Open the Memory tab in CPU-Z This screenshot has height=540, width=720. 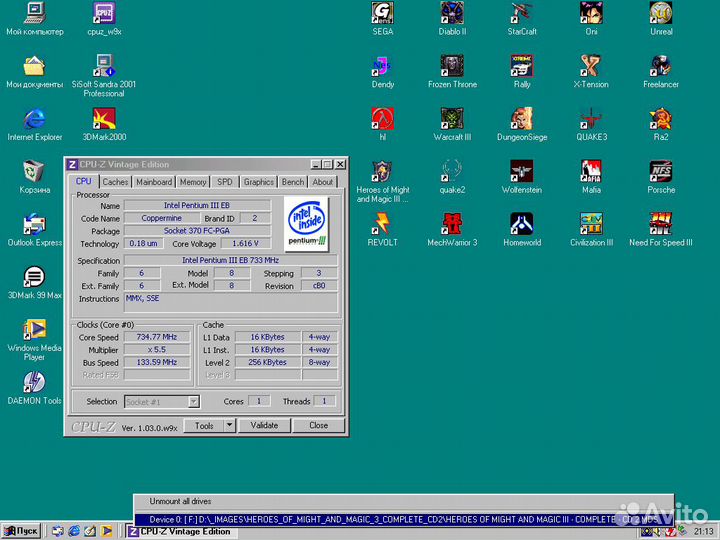pyautogui.click(x=193, y=182)
